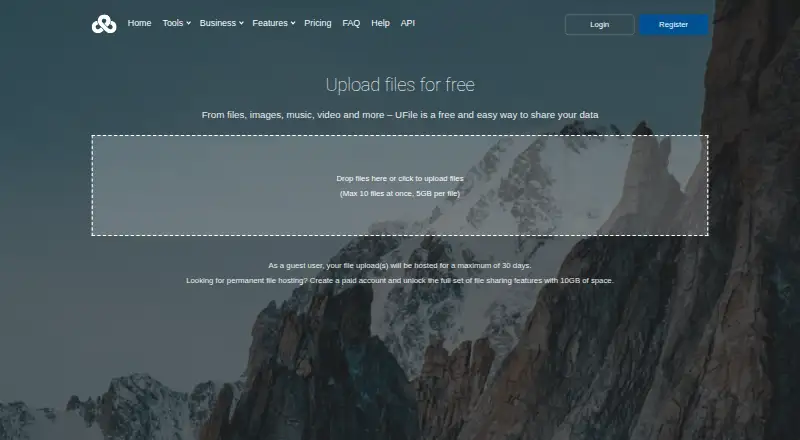Viewport: 800px width, 440px height.
Task: Click the 'Looking for permanent file hosting' text
Action: 400,280
